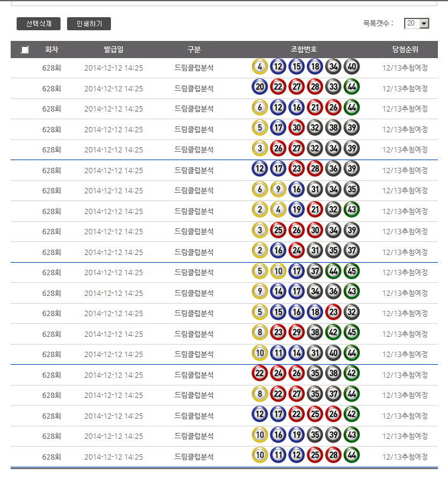Image resolution: width=448 pixels, height=478 pixels.
Task: Click green ball 44 in the bottom row
Action: coord(352,456)
